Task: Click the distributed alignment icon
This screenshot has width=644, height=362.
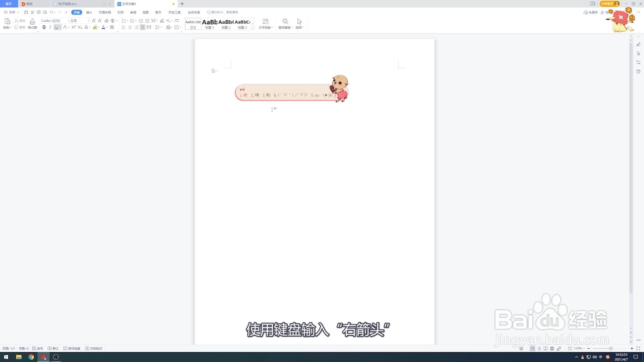Action: [x=149, y=27]
